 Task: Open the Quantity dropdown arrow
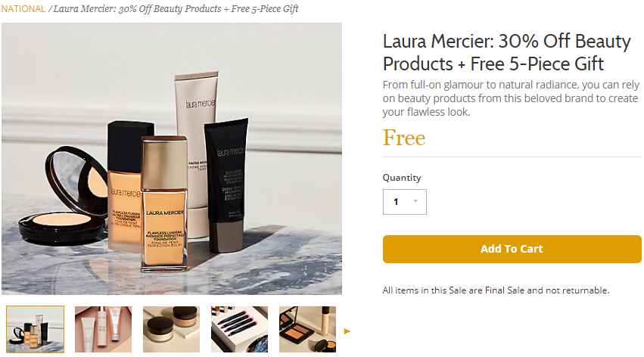coord(415,201)
